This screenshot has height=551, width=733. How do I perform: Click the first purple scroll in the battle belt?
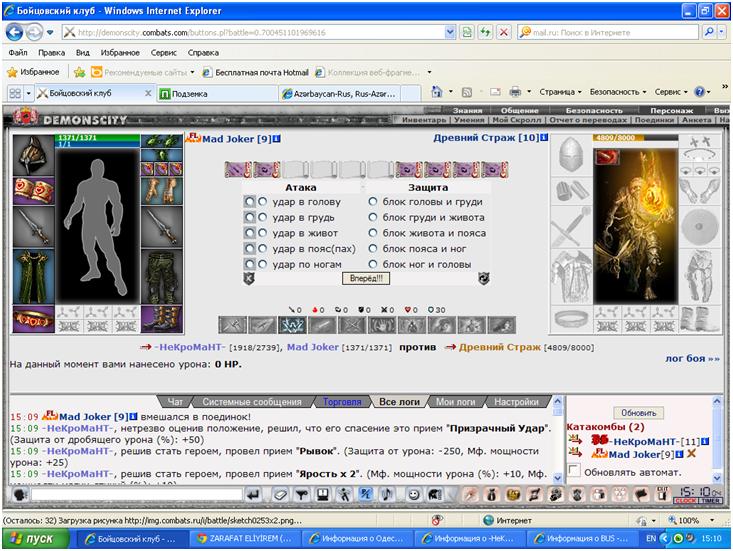point(238,169)
